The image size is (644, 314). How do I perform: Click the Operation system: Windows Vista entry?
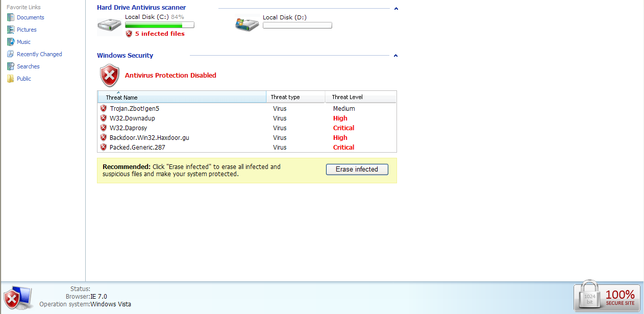click(85, 304)
